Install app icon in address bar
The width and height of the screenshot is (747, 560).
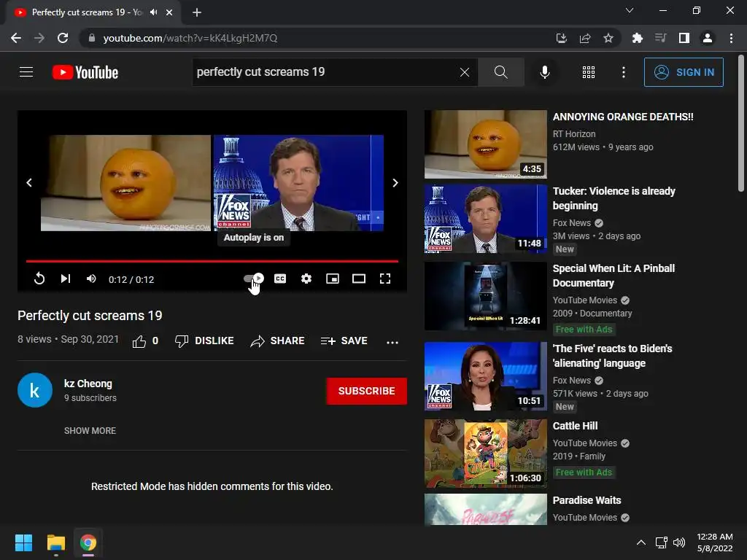tap(561, 38)
